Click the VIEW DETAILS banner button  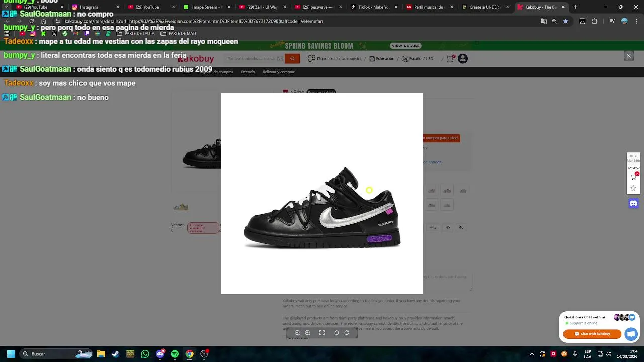click(x=406, y=46)
